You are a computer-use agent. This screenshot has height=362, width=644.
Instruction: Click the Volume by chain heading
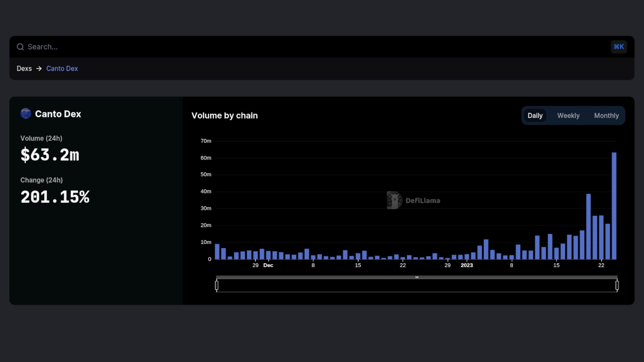tap(224, 116)
